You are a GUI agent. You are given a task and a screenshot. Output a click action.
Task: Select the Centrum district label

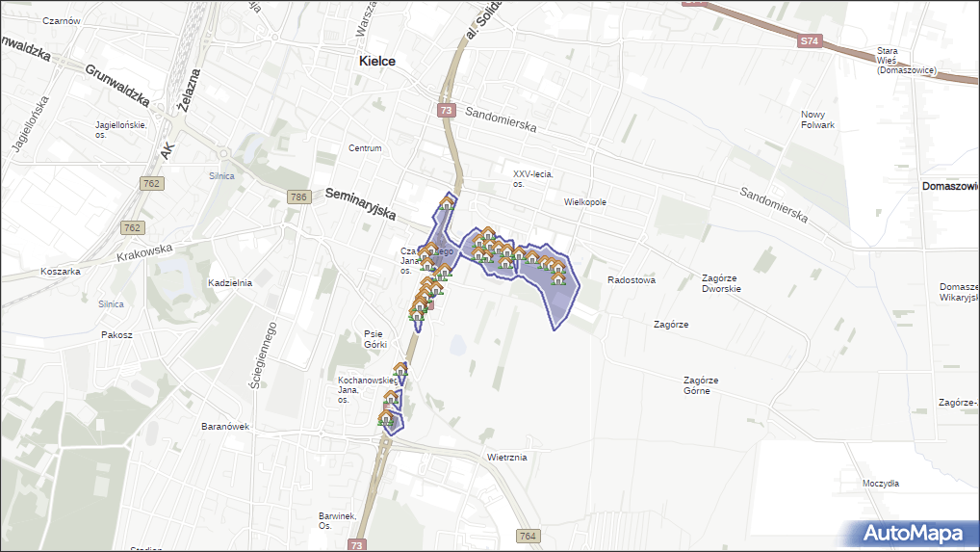click(x=365, y=148)
